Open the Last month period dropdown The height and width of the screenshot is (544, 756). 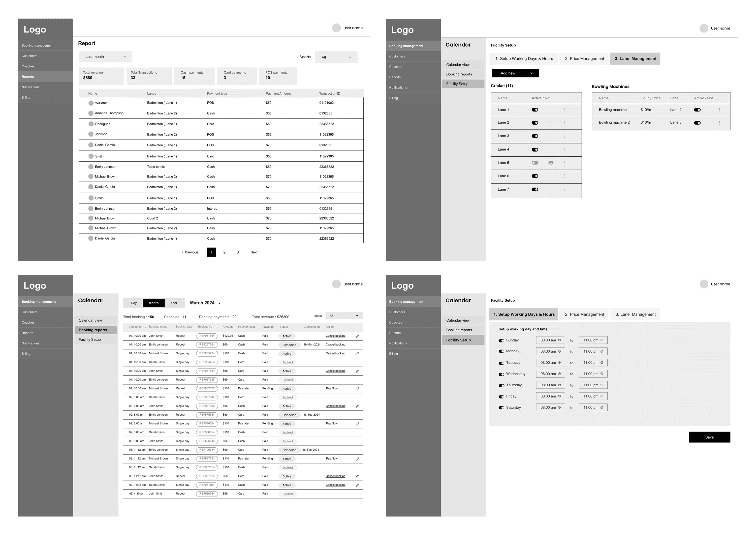click(x=105, y=57)
